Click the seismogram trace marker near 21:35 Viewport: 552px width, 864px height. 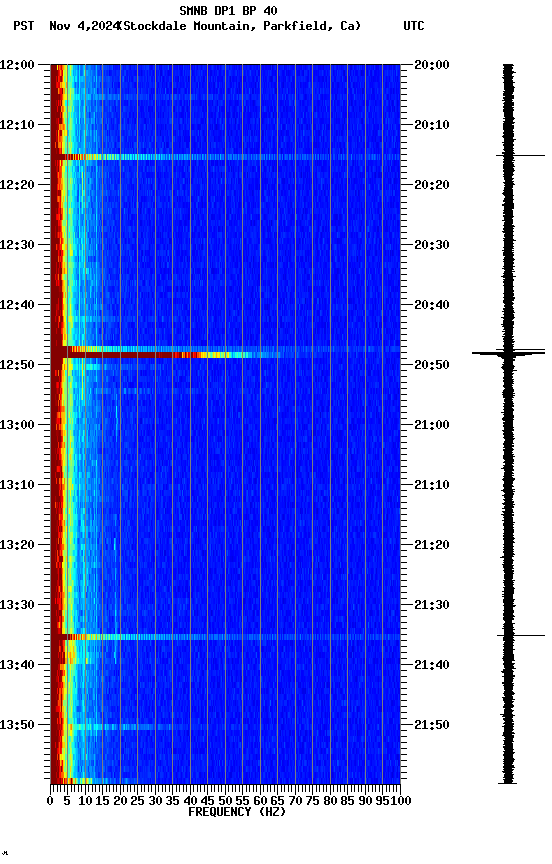(521, 636)
